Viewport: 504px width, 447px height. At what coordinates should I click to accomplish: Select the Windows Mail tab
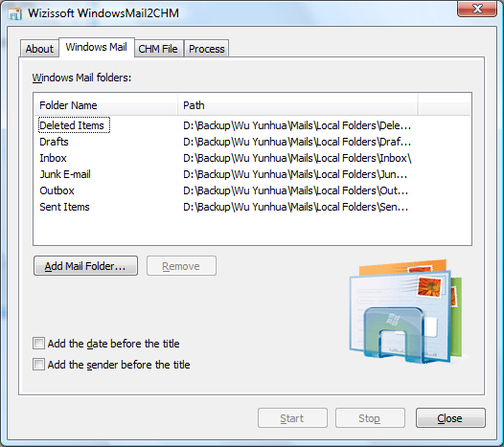97,47
